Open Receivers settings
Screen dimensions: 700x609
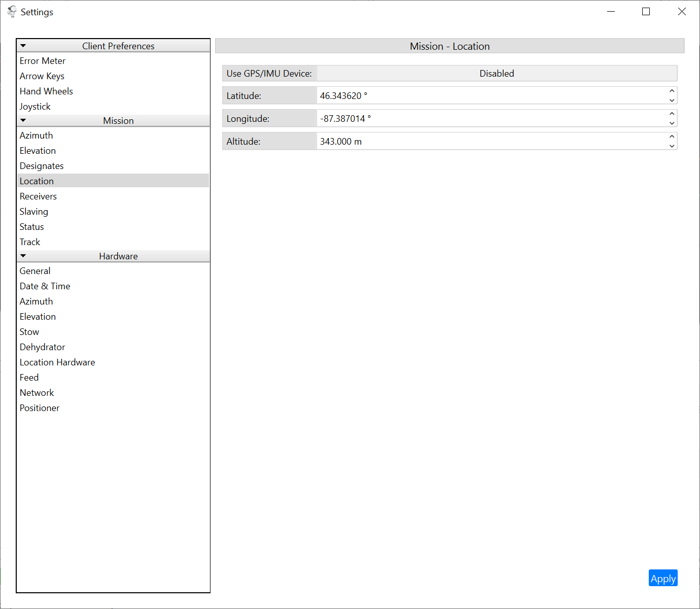point(113,196)
